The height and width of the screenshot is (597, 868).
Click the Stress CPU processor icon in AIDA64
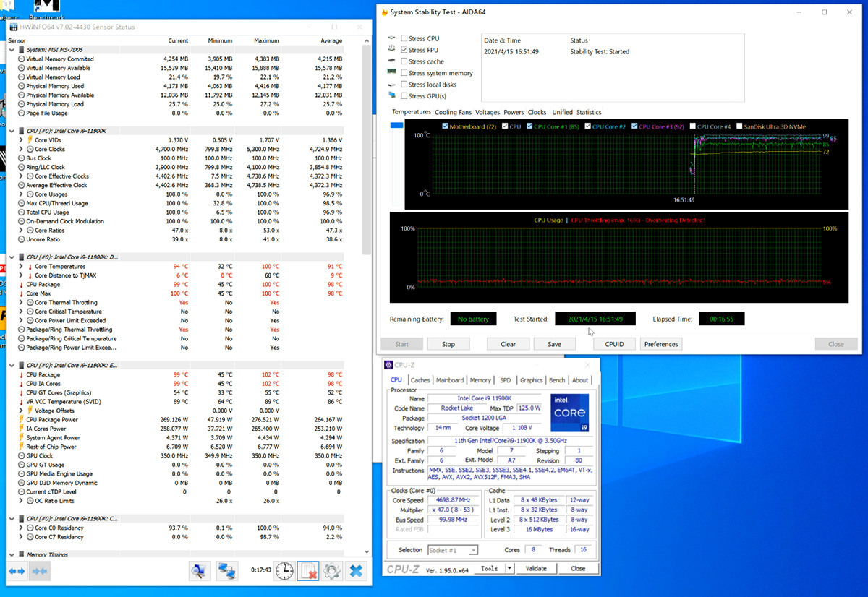(x=392, y=38)
